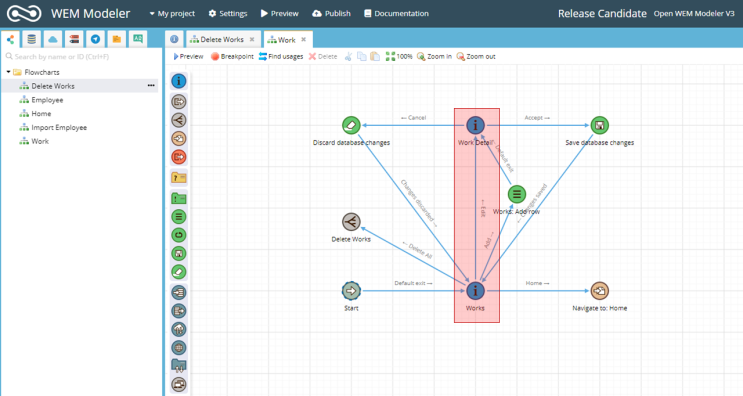Click Open WEM Modeler V3 link
The width and height of the screenshot is (743, 396).
click(x=694, y=14)
